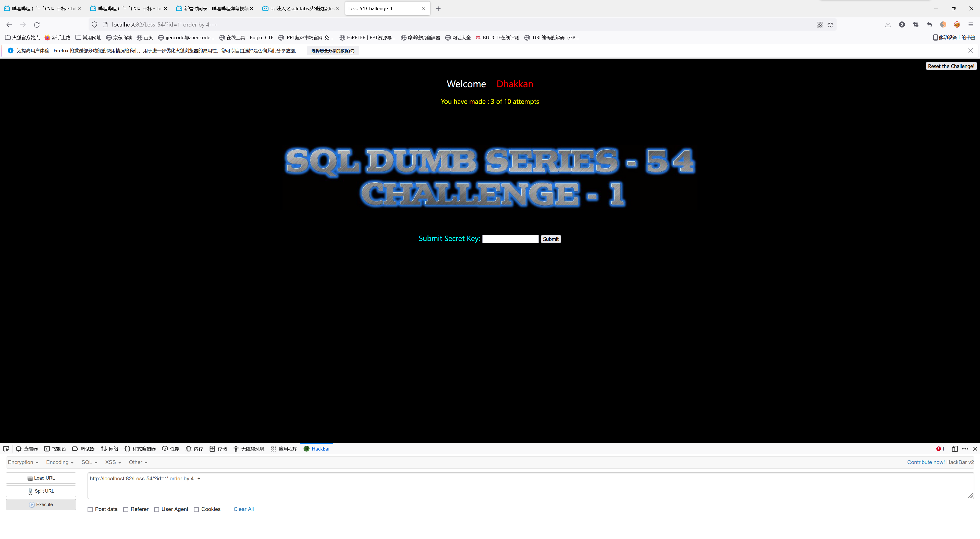Click the QR code icon in address bar

pos(819,25)
